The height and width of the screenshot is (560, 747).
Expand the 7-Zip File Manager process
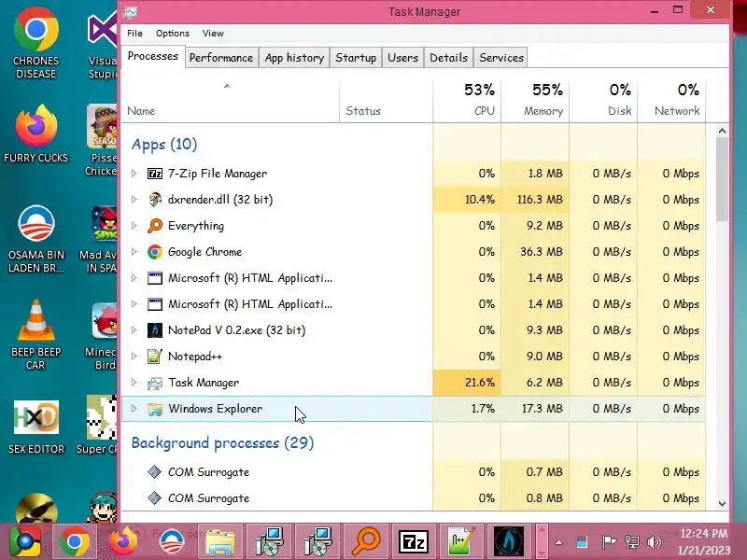134,174
